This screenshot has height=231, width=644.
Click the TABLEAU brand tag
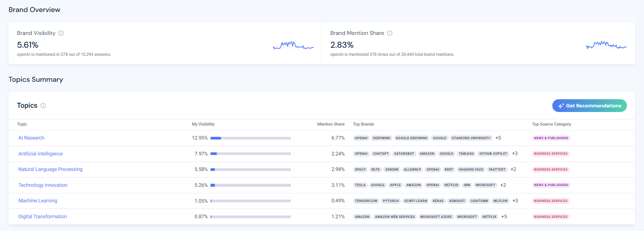(466, 153)
